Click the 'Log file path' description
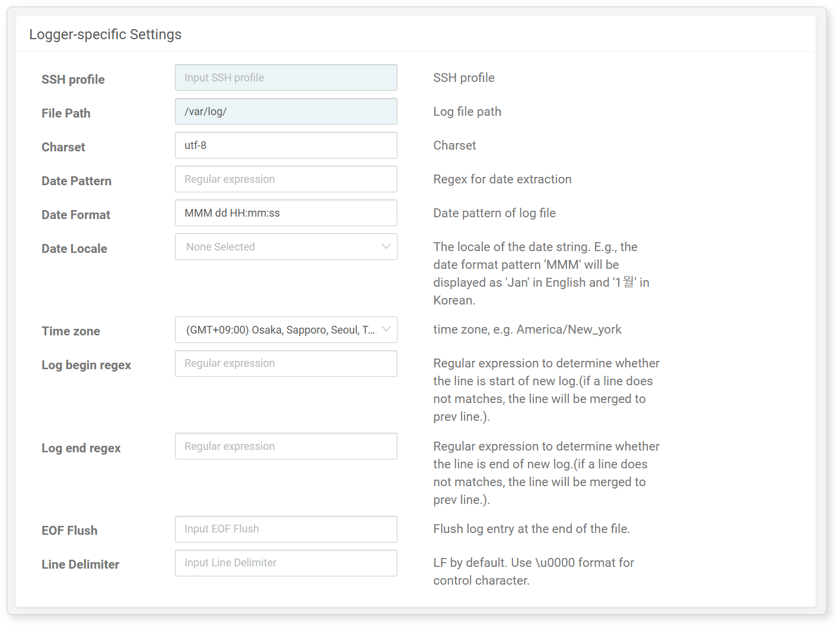The height and width of the screenshot is (628, 840). 467,112
